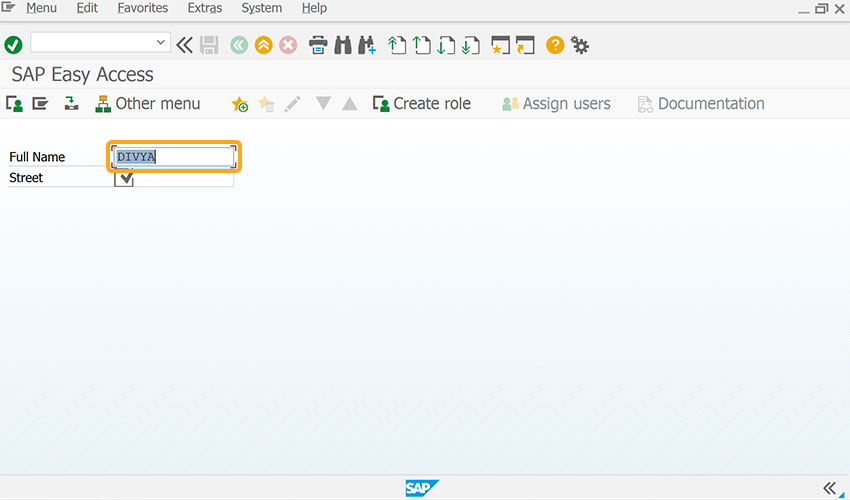Move favorite down with down triangle
850x500 pixels.
(x=323, y=103)
